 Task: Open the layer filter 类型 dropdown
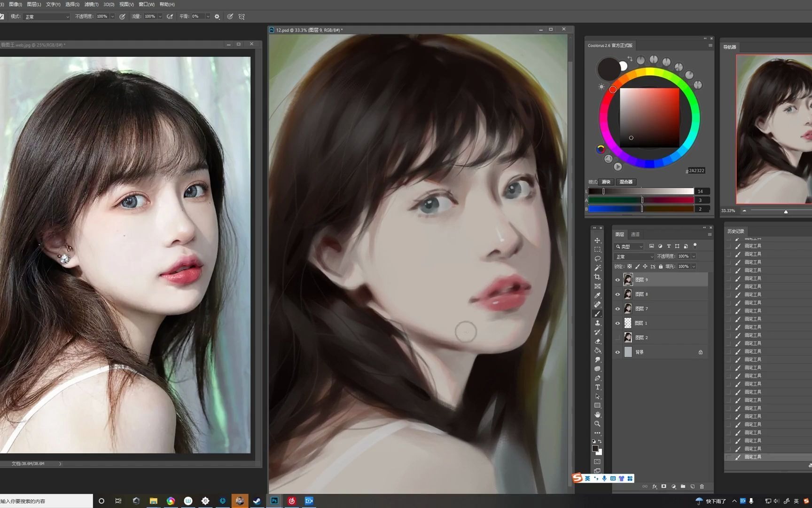(629, 246)
